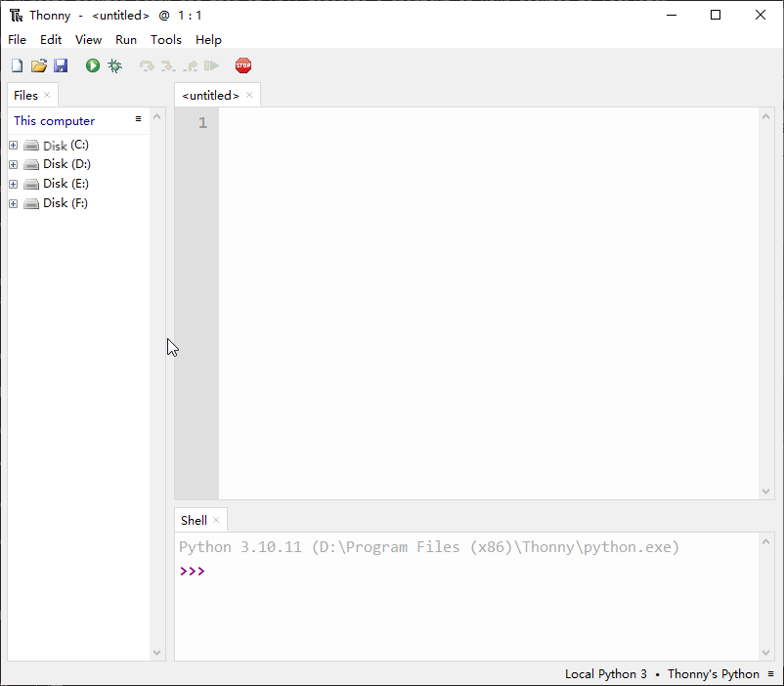Screen dimensions: 784x686
Task: Open the Run menu
Action: (x=126, y=39)
